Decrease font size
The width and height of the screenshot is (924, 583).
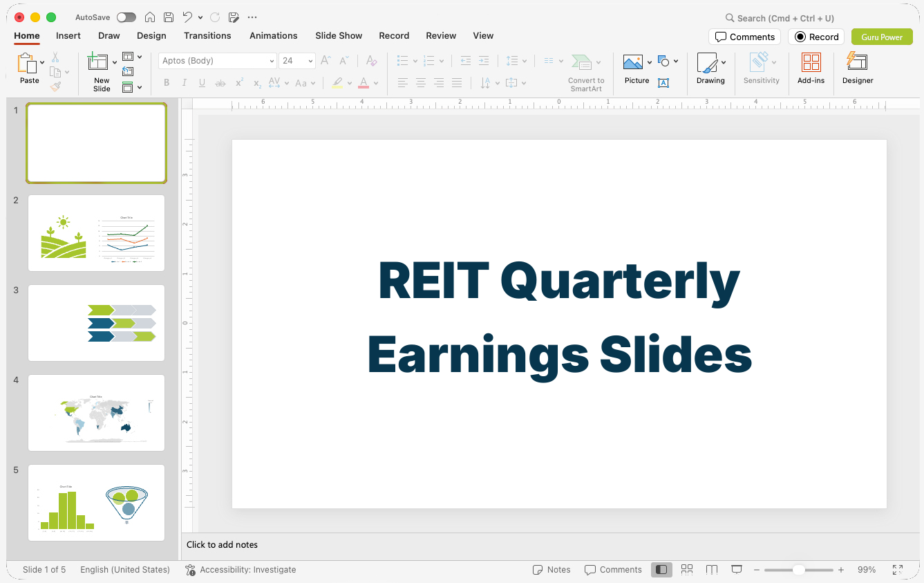point(344,61)
